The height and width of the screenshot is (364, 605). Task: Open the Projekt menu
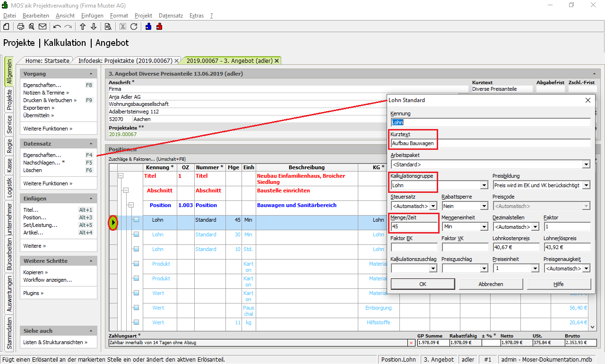(143, 16)
